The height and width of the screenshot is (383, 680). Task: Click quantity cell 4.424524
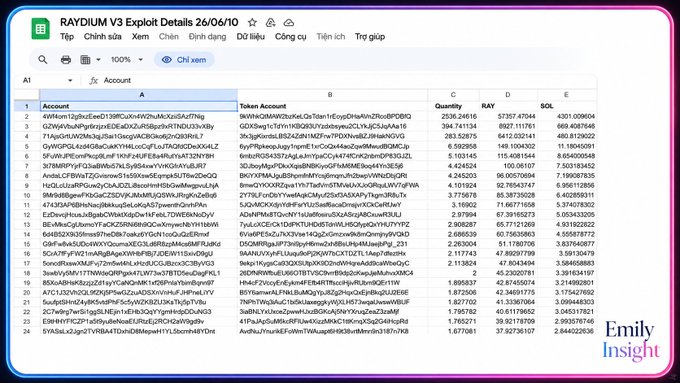[x=454, y=166]
